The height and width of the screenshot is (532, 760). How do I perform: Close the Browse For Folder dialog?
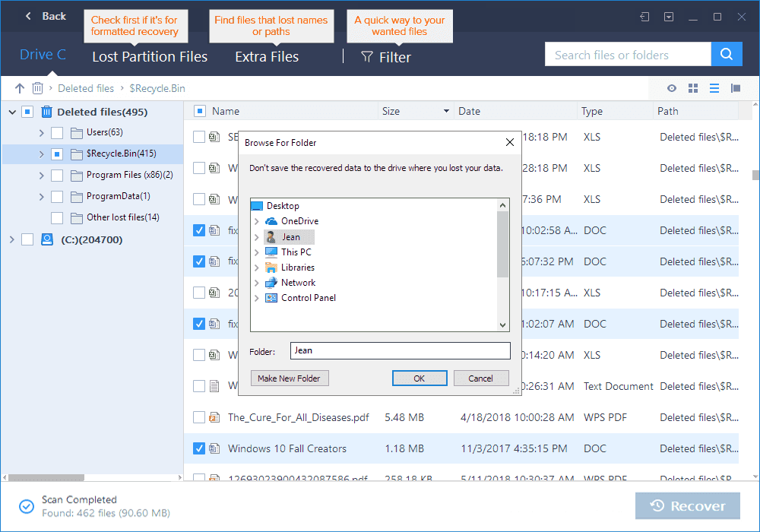tap(509, 142)
